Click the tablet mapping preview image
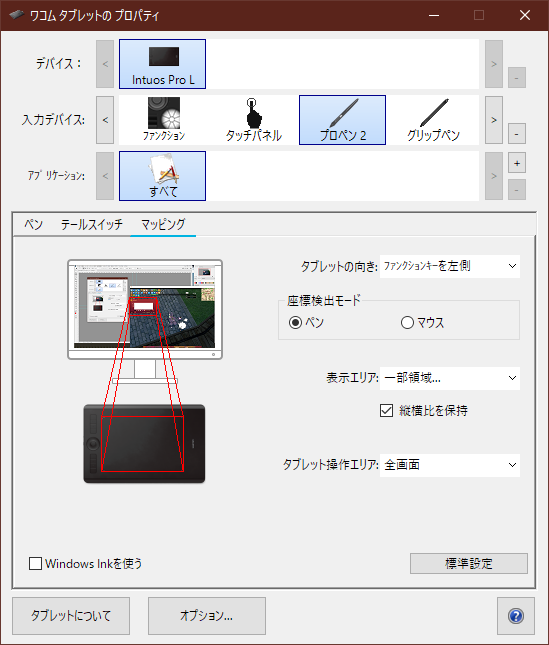The image size is (549, 645). pyautogui.click(x=144, y=443)
